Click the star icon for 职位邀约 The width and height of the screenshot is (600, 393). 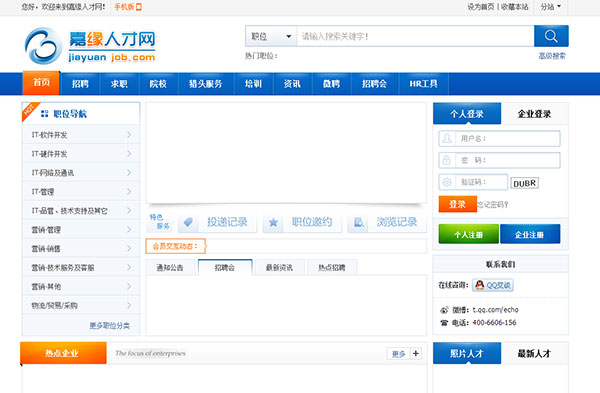pos(273,222)
